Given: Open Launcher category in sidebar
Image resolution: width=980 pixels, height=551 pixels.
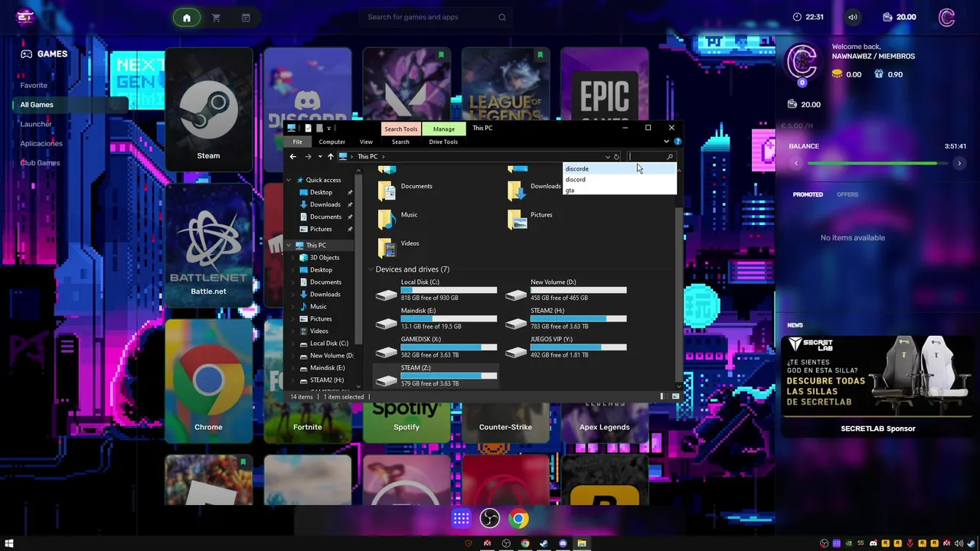Looking at the screenshot, I should (36, 124).
